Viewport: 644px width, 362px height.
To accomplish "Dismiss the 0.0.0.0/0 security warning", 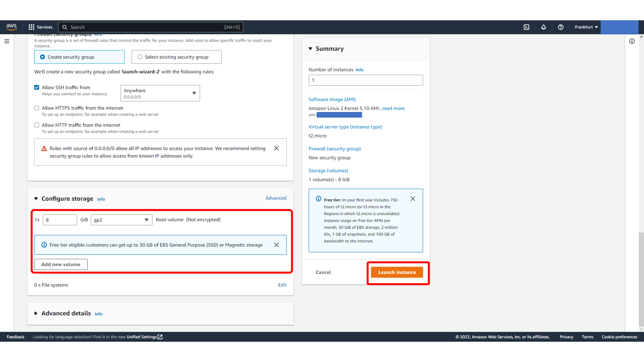I will click(x=276, y=148).
